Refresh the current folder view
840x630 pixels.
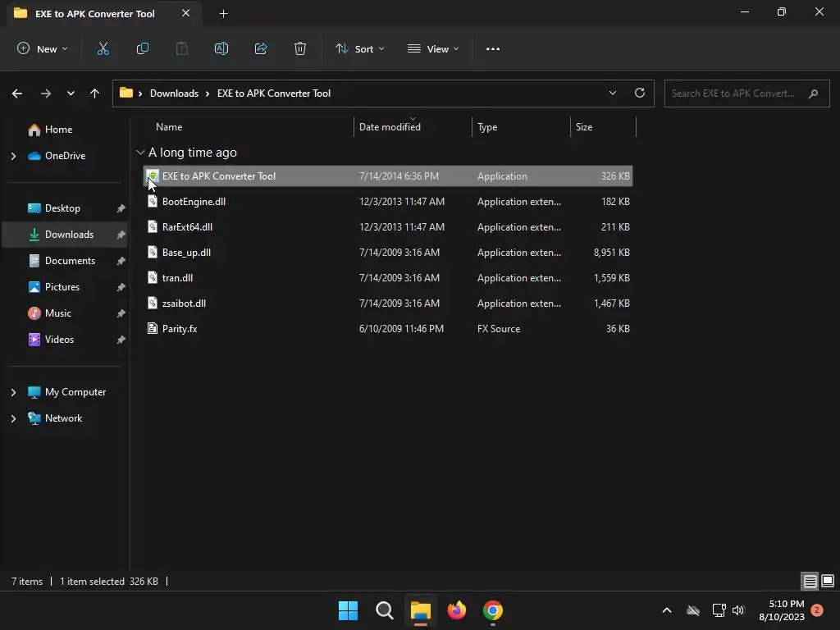click(x=640, y=93)
